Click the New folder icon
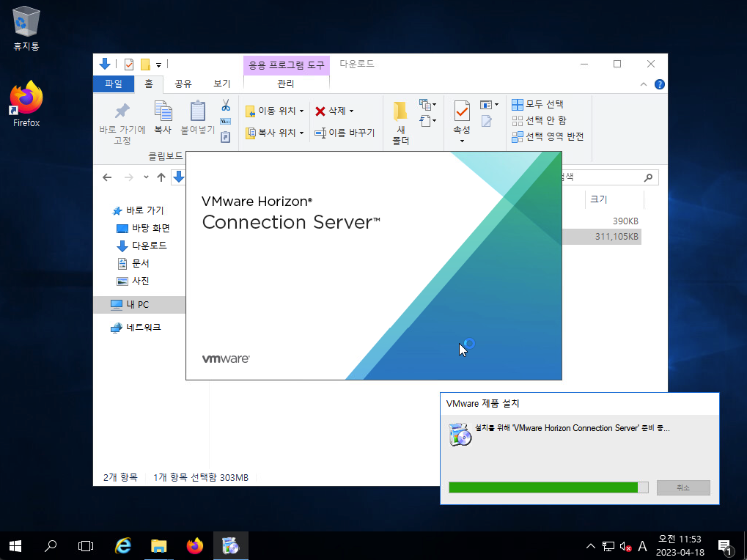 pos(401,111)
